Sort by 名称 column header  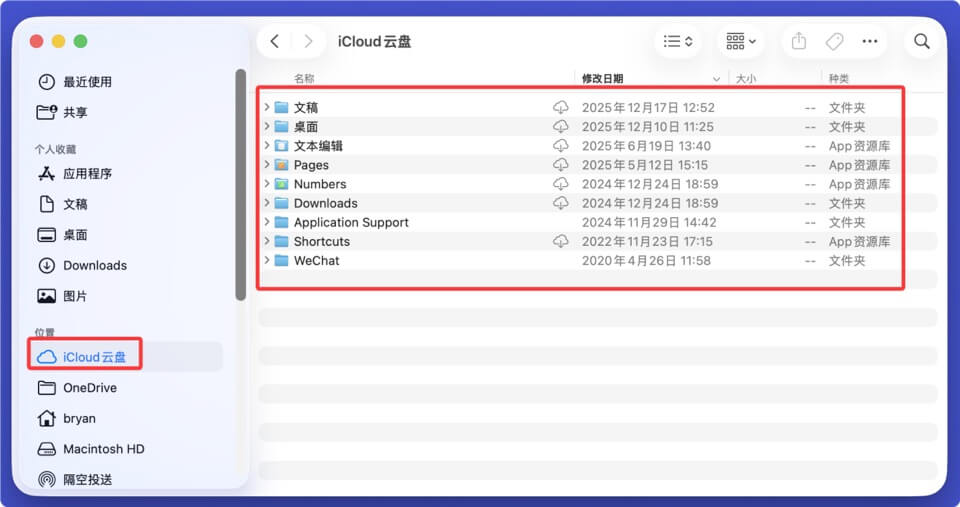tap(304, 78)
